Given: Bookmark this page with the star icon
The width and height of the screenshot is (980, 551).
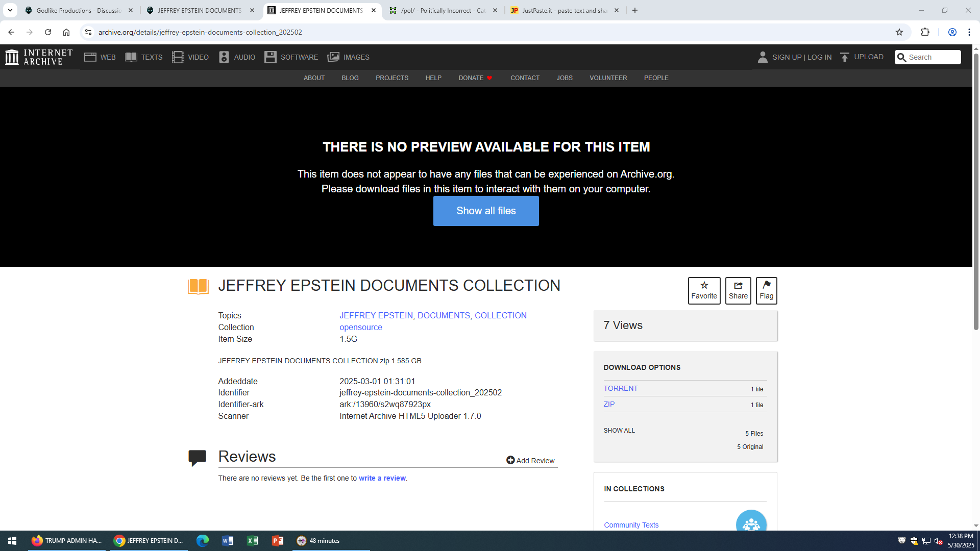Looking at the screenshot, I should [899, 32].
